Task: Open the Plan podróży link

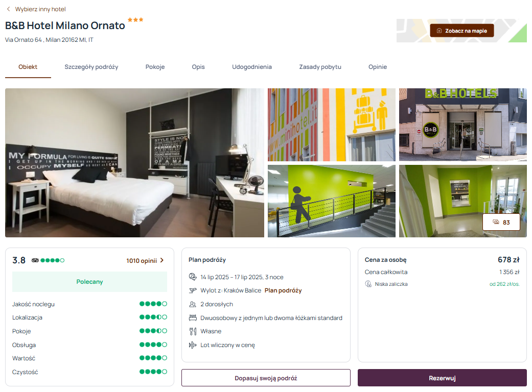Action: 283,290
